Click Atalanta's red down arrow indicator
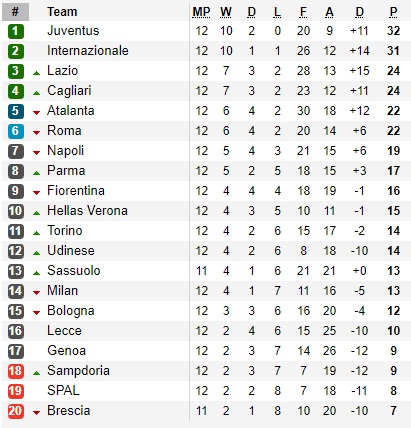The height and width of the screenshot is (428, 411). coord(37,113)
